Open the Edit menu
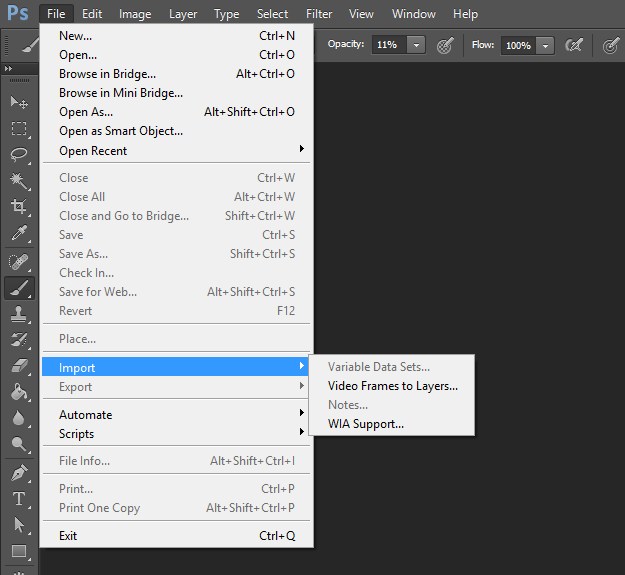This screenshot has width=625, height=575. point(92,14)
